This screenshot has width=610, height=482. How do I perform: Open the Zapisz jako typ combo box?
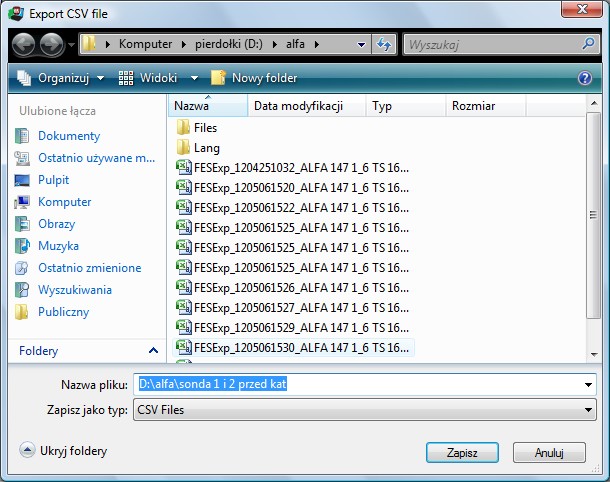[365, 410]
